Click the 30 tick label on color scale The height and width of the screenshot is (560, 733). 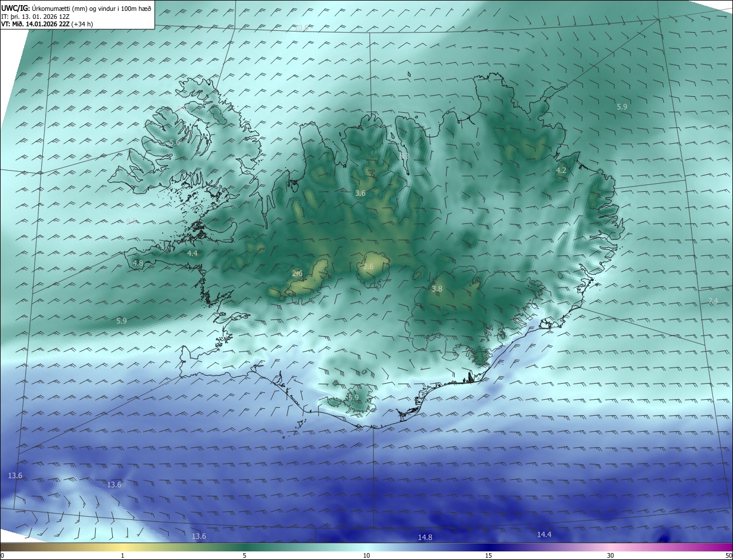point(610,555)
